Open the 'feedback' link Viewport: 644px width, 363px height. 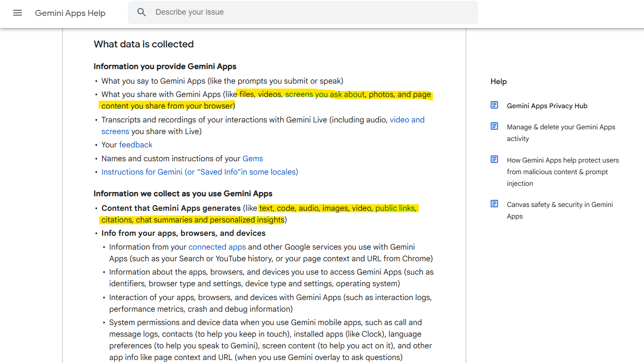pos(136,145)
